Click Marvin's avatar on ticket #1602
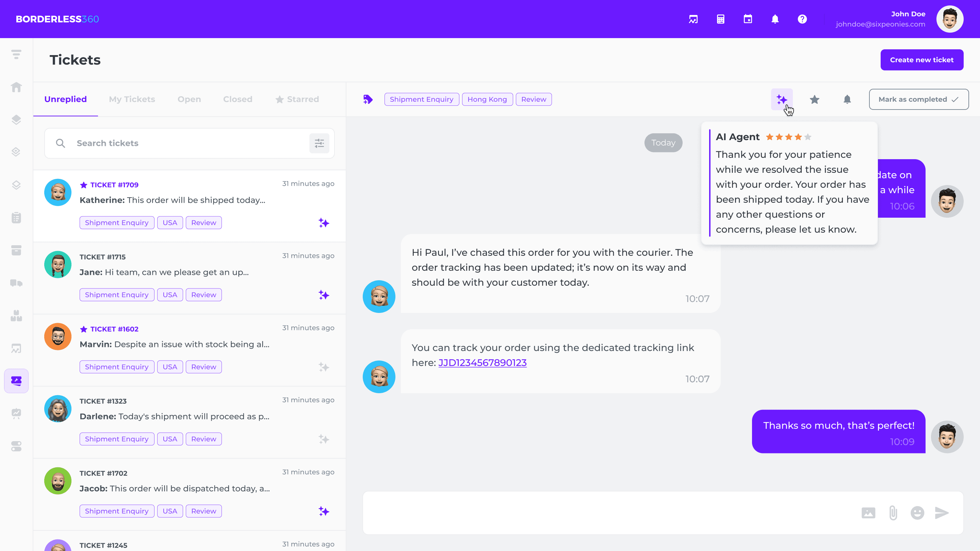The image size is (980, 551). pyautogui.click(x=58, y=336)
